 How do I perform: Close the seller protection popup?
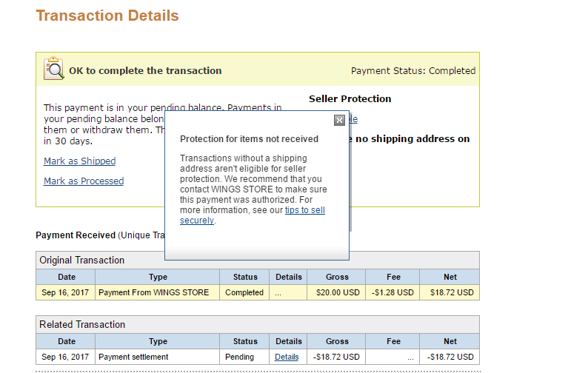(339, 120)
